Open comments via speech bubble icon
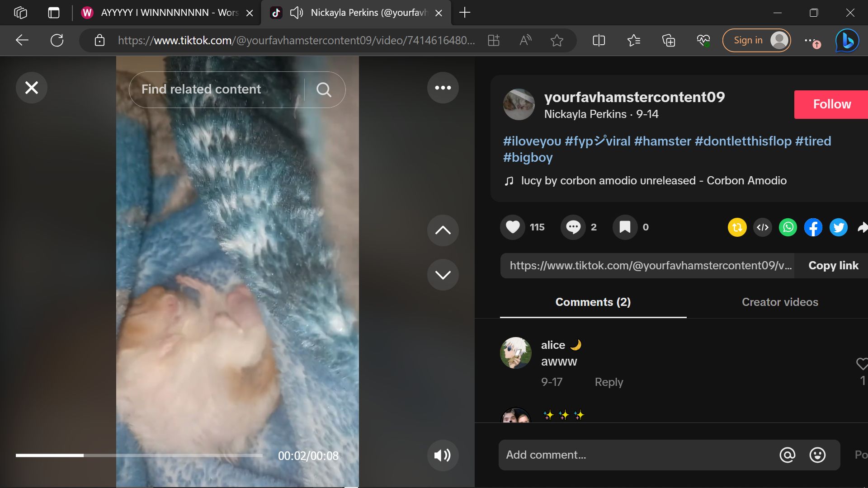 573,227
